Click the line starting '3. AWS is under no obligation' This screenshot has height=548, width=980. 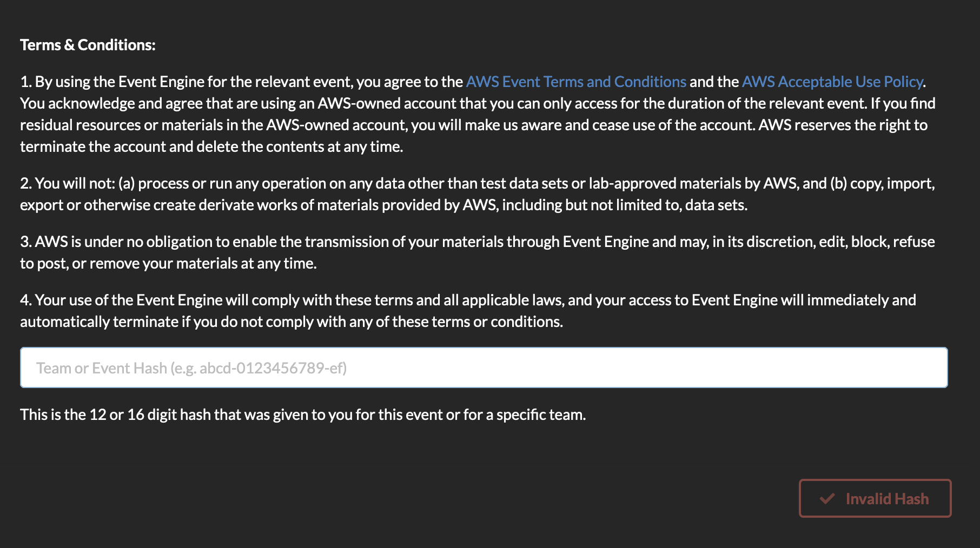point(478,242)
